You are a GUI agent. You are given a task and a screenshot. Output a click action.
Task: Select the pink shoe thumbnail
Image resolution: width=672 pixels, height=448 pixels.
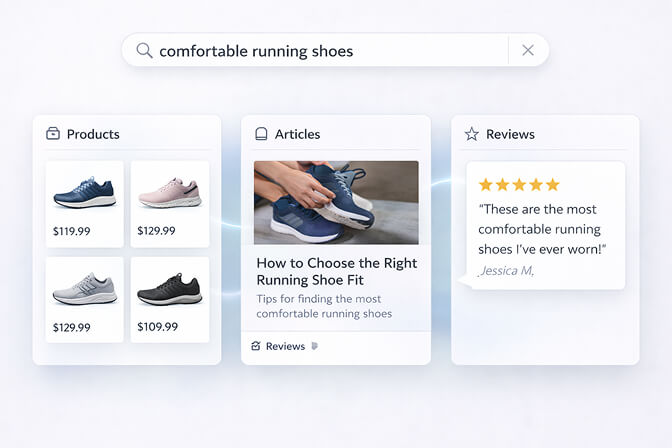(x=170, y=192)
